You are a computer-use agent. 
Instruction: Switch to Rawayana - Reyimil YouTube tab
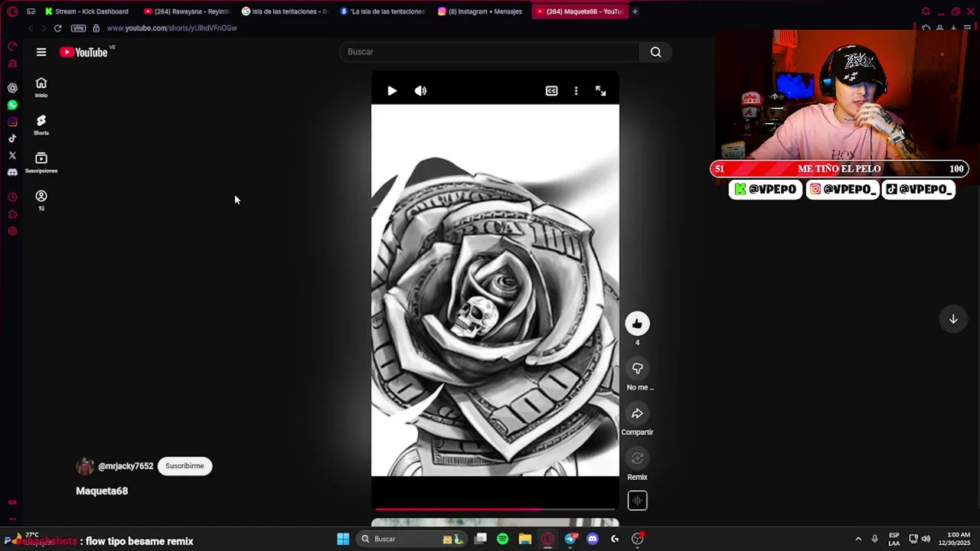pos(187,11)
